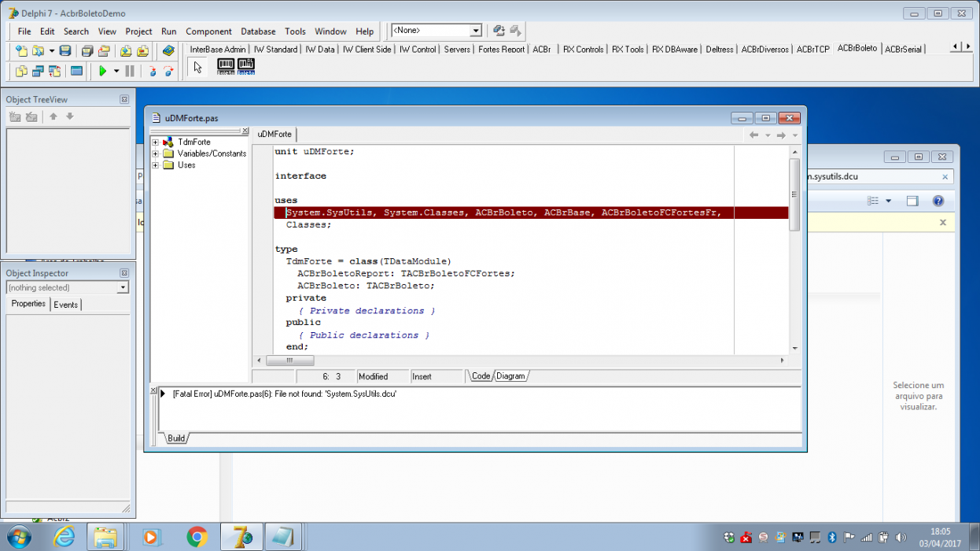The width and height of the screenshot is (980, 551).
Task: Click the Delphi 7 taskbar icon
Action: click(x=241, y=538)
